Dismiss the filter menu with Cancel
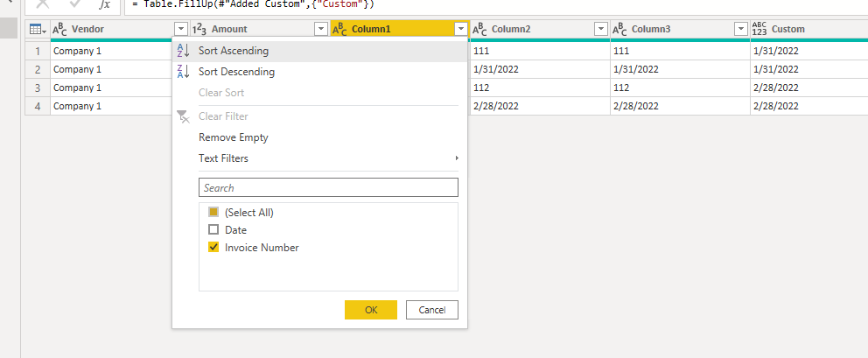Image resolution: width=868 pixels, height=358 pixels. click(x=432, y=310)
